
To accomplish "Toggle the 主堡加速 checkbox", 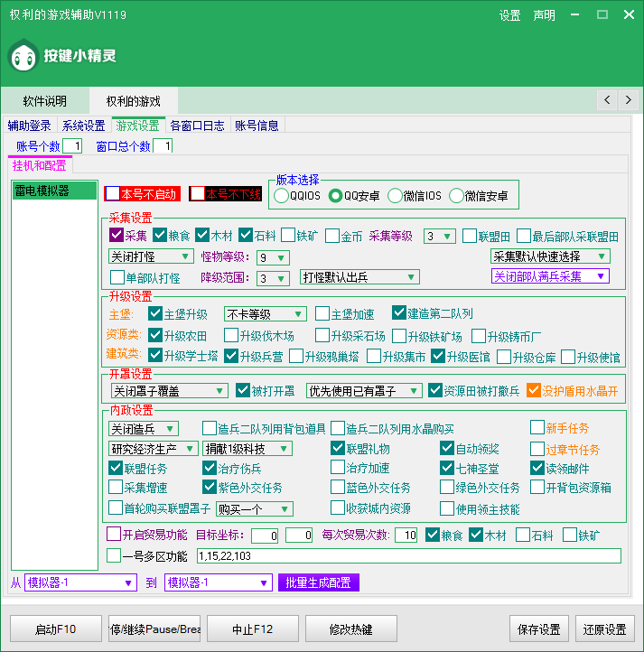I will click(x=322, y=313).
